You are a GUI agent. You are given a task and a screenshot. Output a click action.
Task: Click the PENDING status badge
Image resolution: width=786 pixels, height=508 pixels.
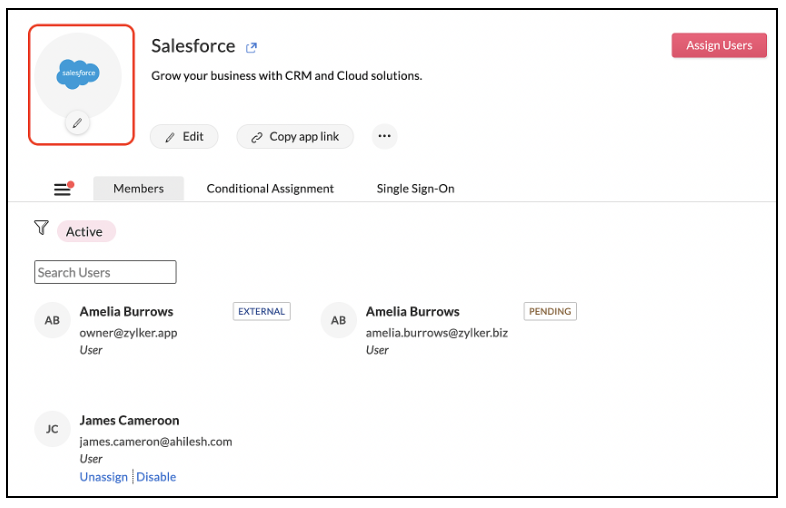coord(550,311)
